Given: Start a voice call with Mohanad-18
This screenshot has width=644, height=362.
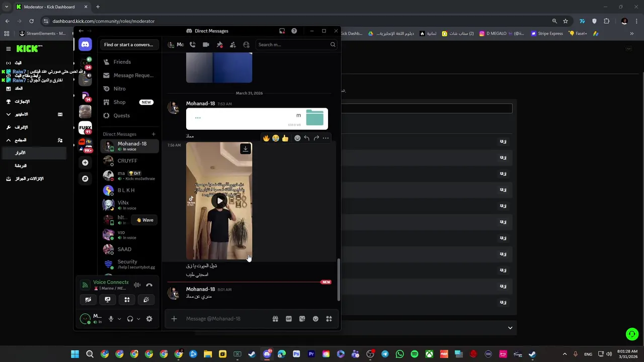Looking at the screenshot, I should point(192,45).
